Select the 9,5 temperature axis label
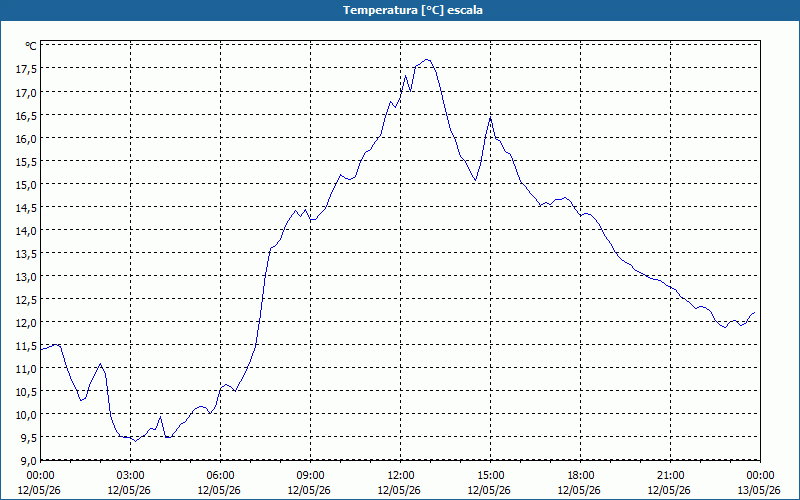The image size is (800, 500). pos(28,437)
